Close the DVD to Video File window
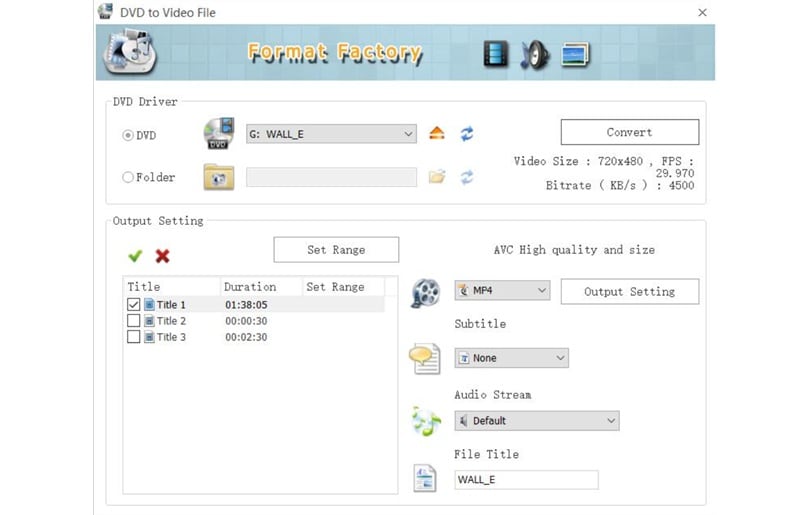This screenshot has height=515, width=800. [703, 12]
